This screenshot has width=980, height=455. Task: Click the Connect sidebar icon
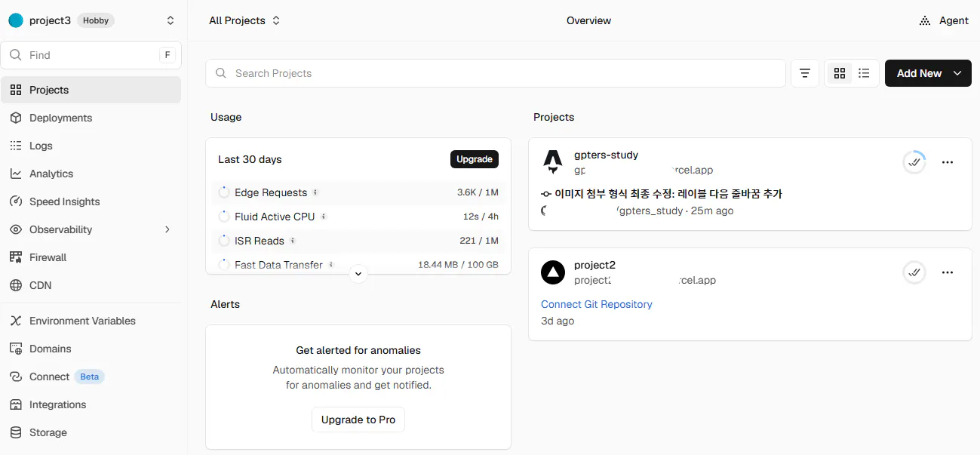[16, 377]
